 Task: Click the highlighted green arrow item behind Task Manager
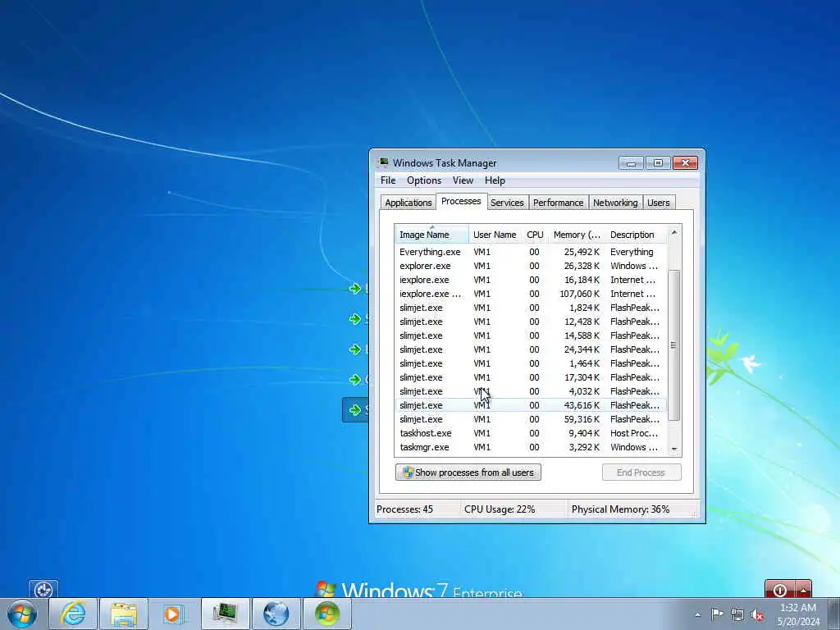tap(355, 410)
